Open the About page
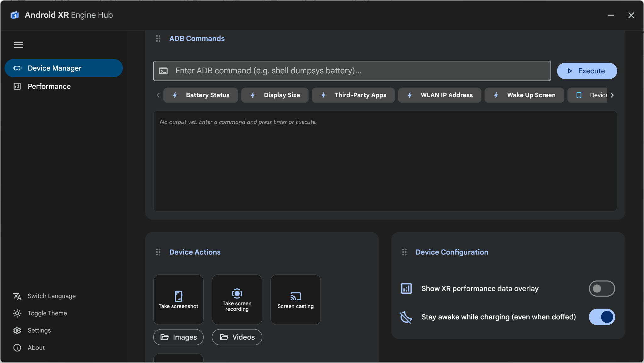Viewport: 644px width, 363px height. [36, 348]
